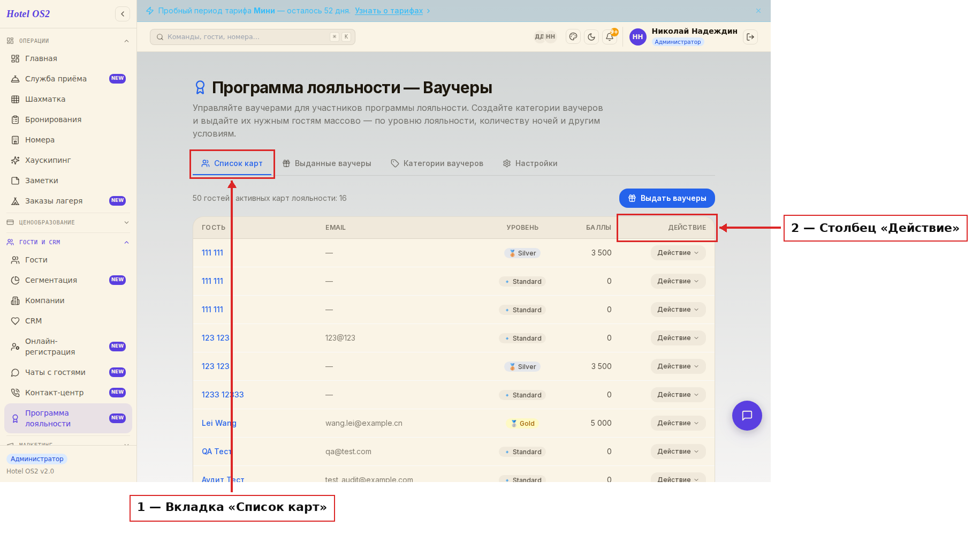Open Действие dropdown for QA Тест row
This screenshot has height=534, width=980.
(x=678, y=452)
